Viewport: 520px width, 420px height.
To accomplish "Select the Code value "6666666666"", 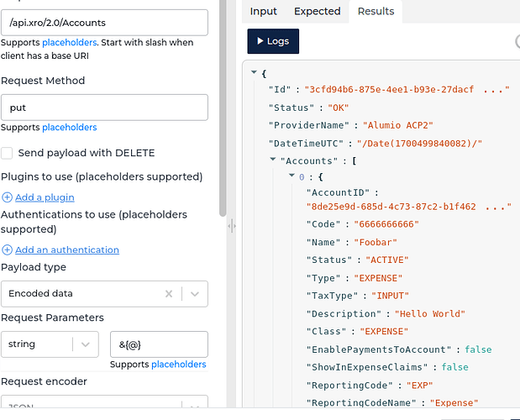I will pyautogui.click(x=386, y=224).
